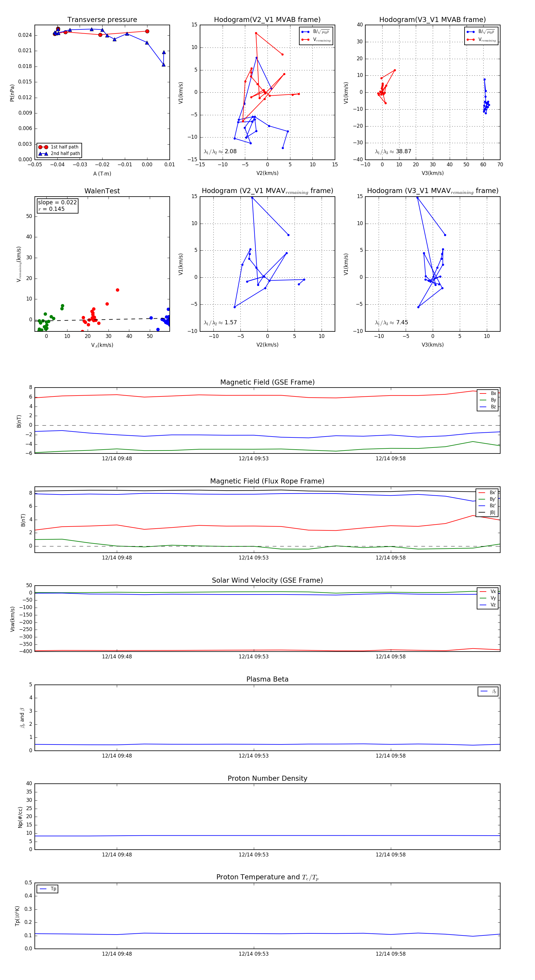Click the "Tp" legend entry in Proton Temperature panel
This screenshot has height=980, width=535.
point(48,889)
